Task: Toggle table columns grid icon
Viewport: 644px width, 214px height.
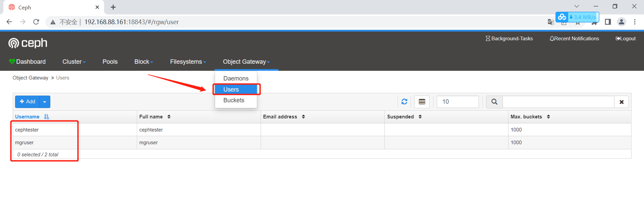Action: [x=422, y=102]
